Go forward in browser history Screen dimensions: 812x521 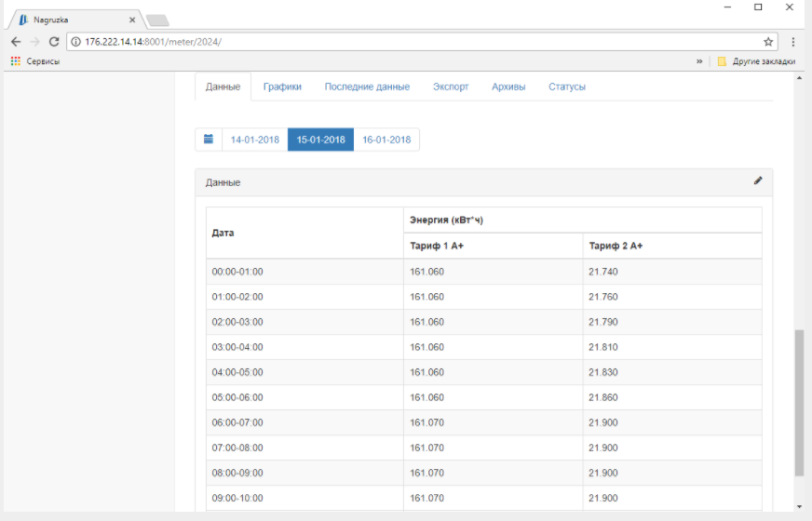click(x=35, y=42)
